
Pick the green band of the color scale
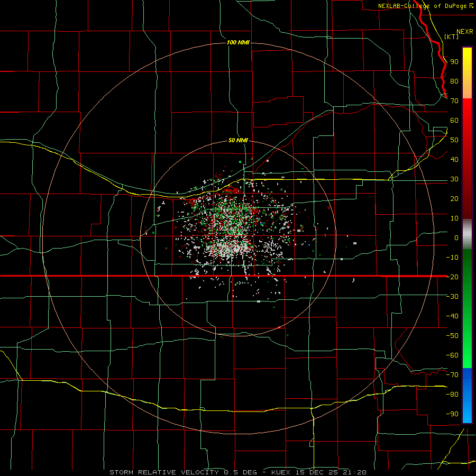pos(467,308)
